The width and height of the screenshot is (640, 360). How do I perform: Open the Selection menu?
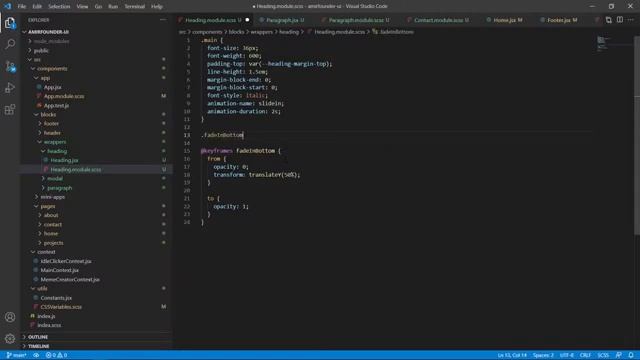(x=59, y=7)
